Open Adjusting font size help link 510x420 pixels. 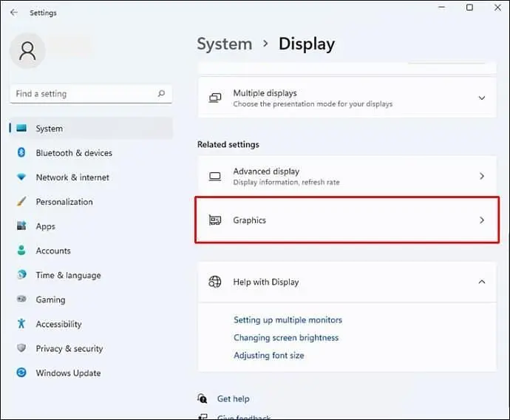pyautogui.click(x=268, y=355)
